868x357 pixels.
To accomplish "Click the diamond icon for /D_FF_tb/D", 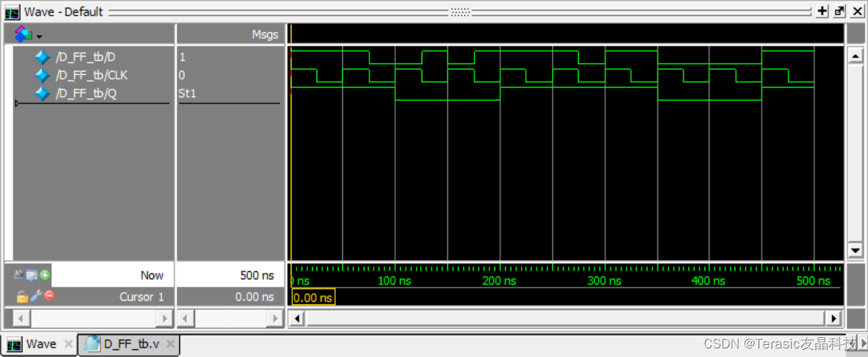I will point(42,57).
